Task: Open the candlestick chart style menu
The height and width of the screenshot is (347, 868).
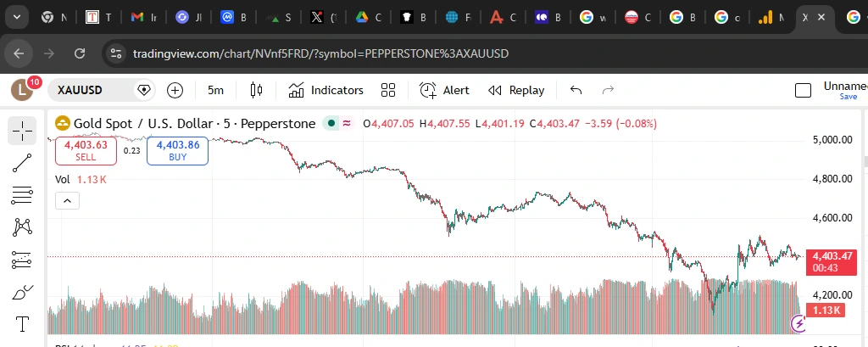Action: (x=257, y=90)
